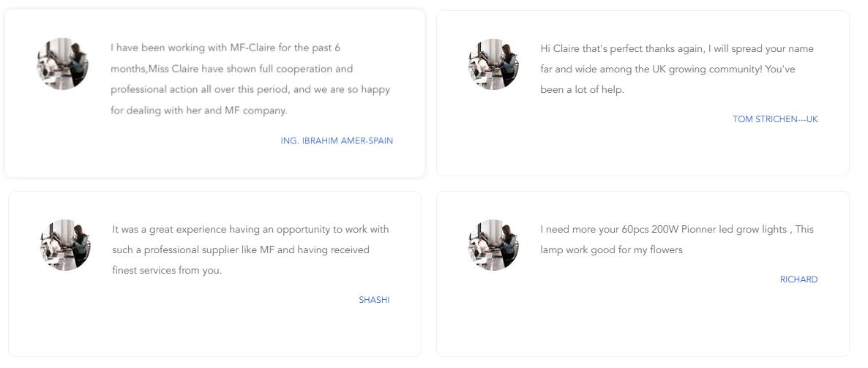Click the review text starting 'I have been working'

click(x=250, y=79)
